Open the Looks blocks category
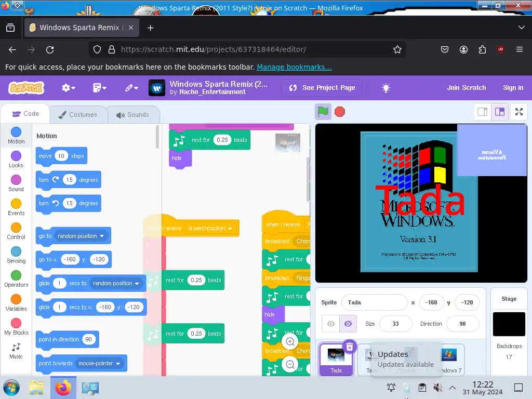 click(x=16, y=159)
